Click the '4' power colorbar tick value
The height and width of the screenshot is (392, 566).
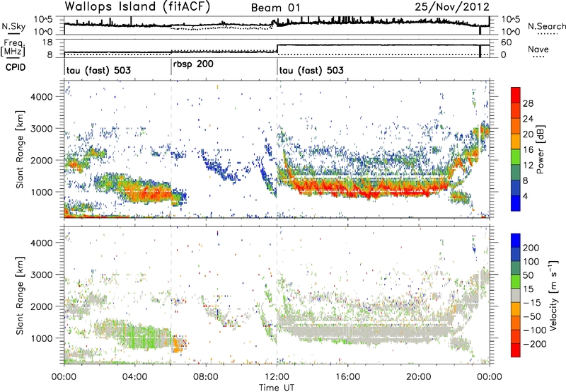pos(525,197)
